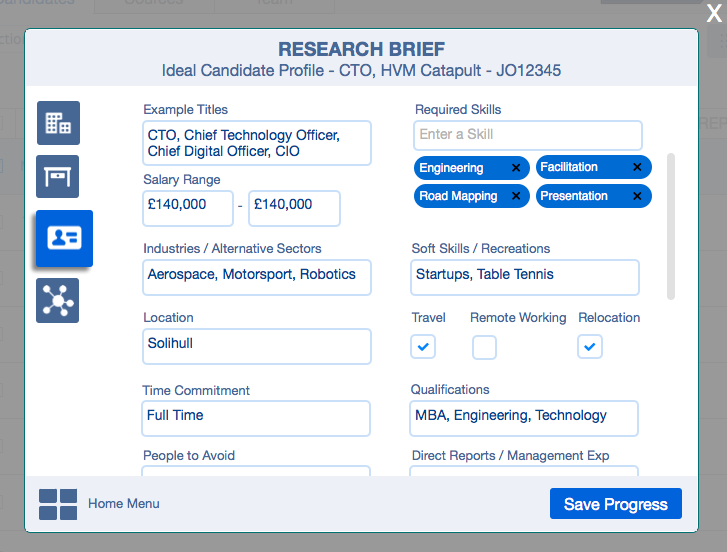Remove the Engineering skill tag
Viewport: 727px width, 552px height.
pos(516,168)
